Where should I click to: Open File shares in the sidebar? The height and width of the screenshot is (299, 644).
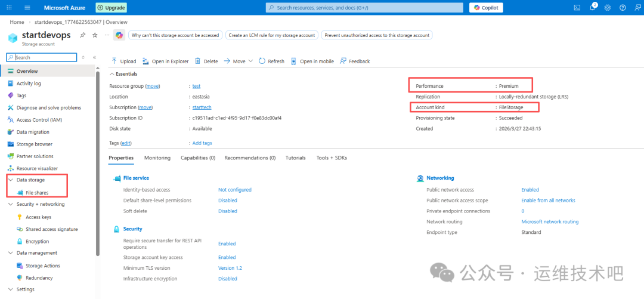[x=37, y=193]
